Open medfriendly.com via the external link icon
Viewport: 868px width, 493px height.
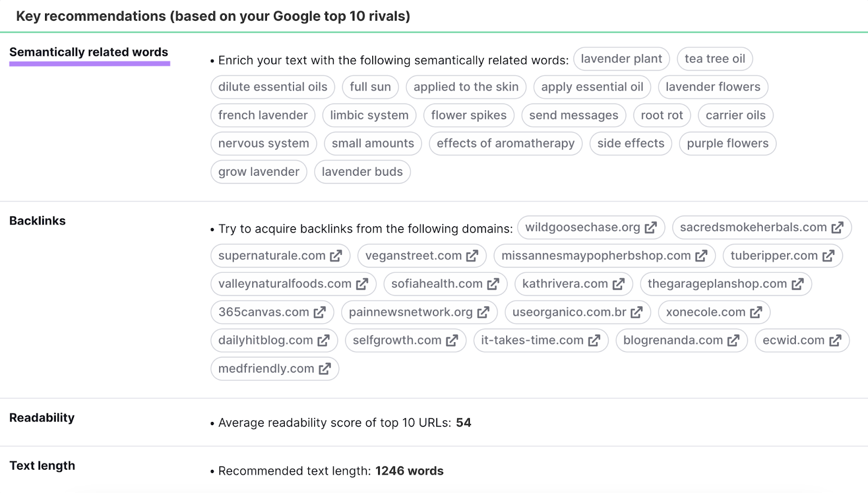point(324,368)
